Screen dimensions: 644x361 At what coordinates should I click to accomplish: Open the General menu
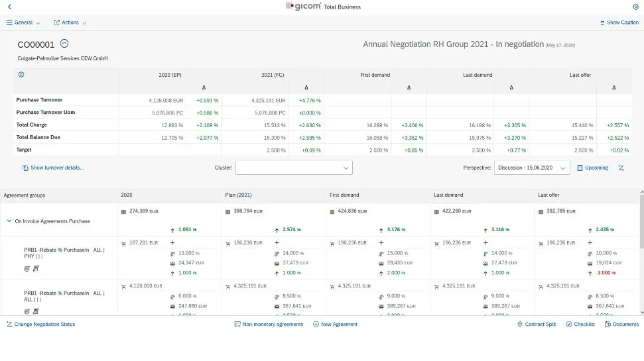[x=23, y=23]
